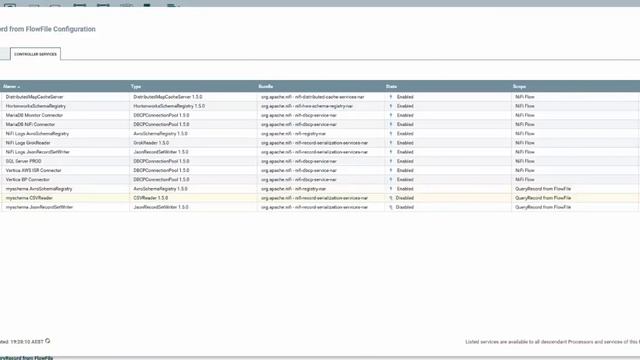Select the MariaDB NiFi Connector row name
Image resolution: width=640 pixels, height=360 pixels.
point(30,124)
